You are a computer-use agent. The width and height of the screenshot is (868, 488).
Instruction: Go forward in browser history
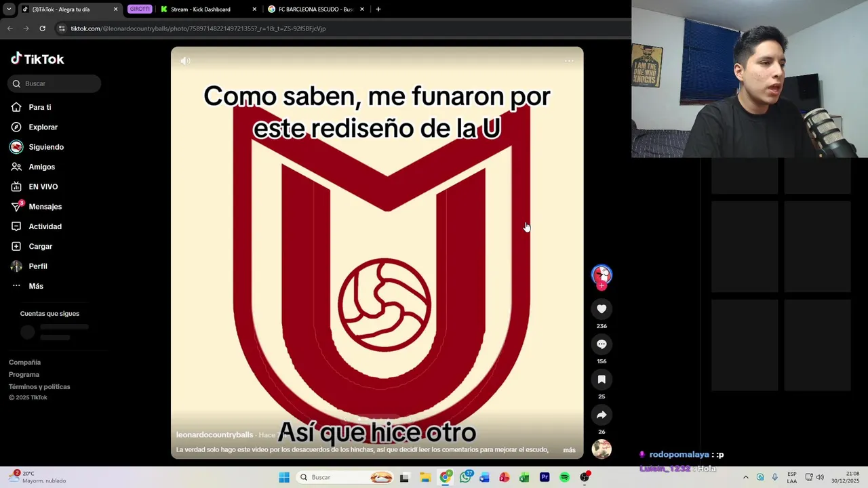[x=26, y=28]
